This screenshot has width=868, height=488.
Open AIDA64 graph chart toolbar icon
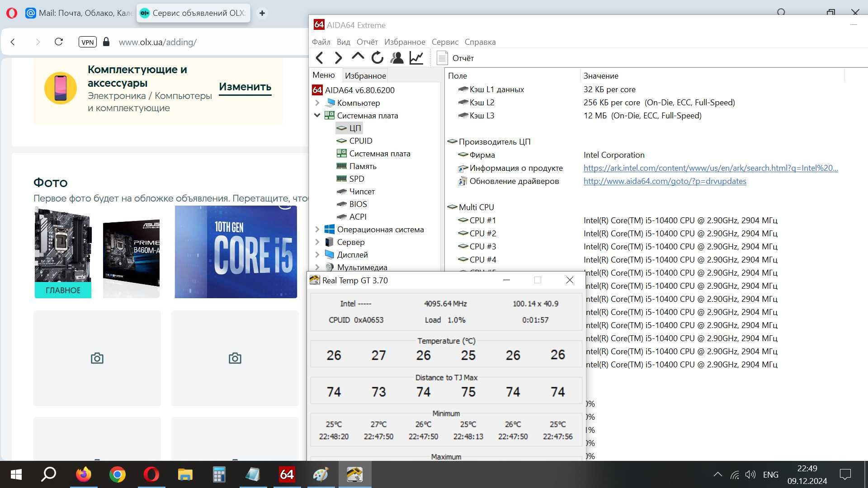pyautogui.click(x=416, y=58)
